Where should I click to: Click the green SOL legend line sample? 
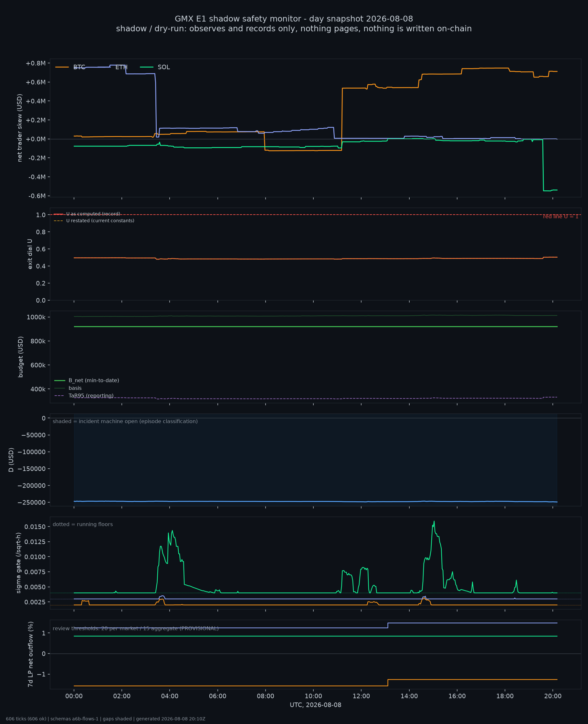[x=147, y=67]
